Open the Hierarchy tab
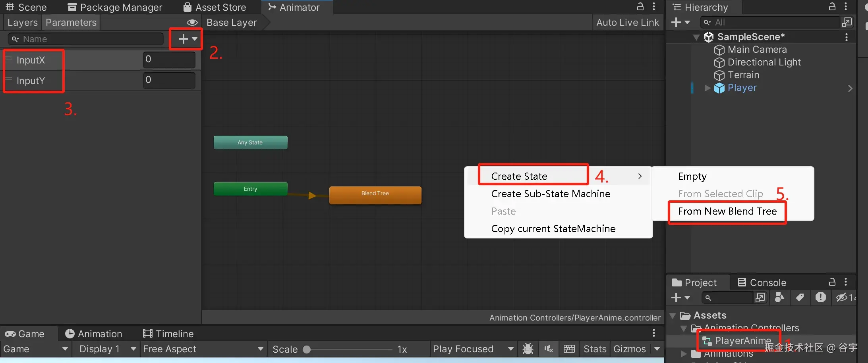The image size is (868, 363). point(700,7)
